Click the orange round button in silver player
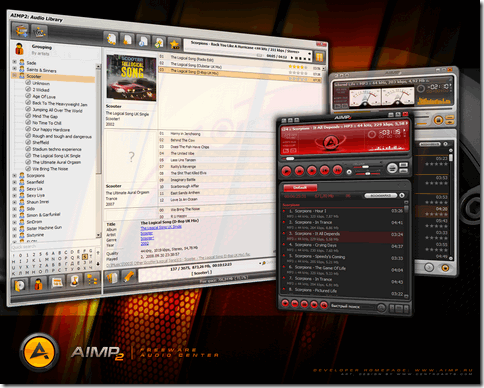This screenshot has width=484, height=388. [x=438, y=120]
